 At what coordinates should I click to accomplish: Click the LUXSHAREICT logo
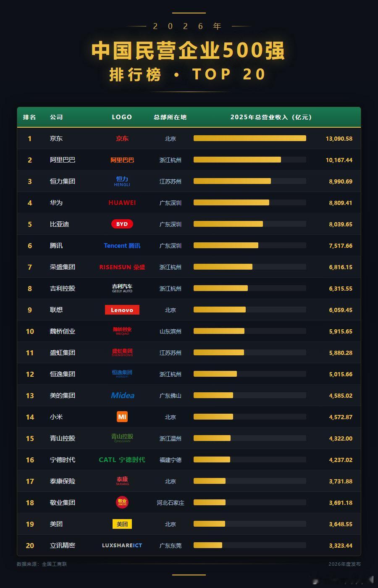click(x=122, y=545)
